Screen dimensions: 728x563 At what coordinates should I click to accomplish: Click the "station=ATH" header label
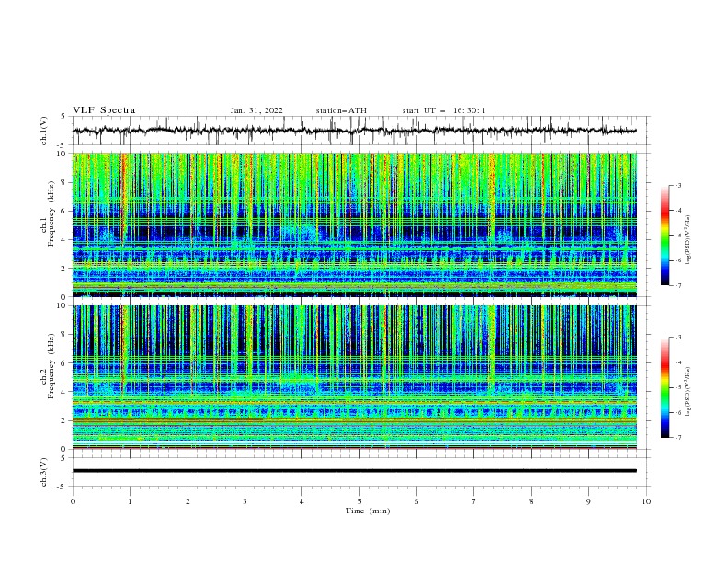click(x=341, y=110)
